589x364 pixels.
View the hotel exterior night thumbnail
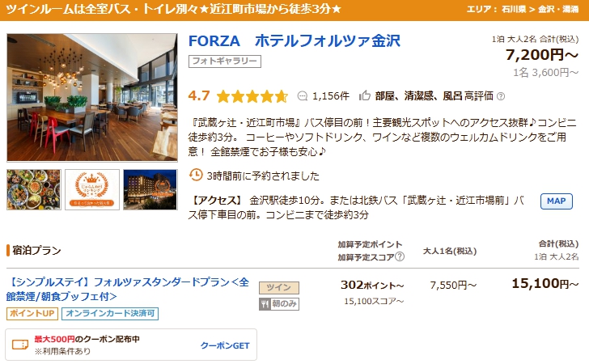click(150, 189)
